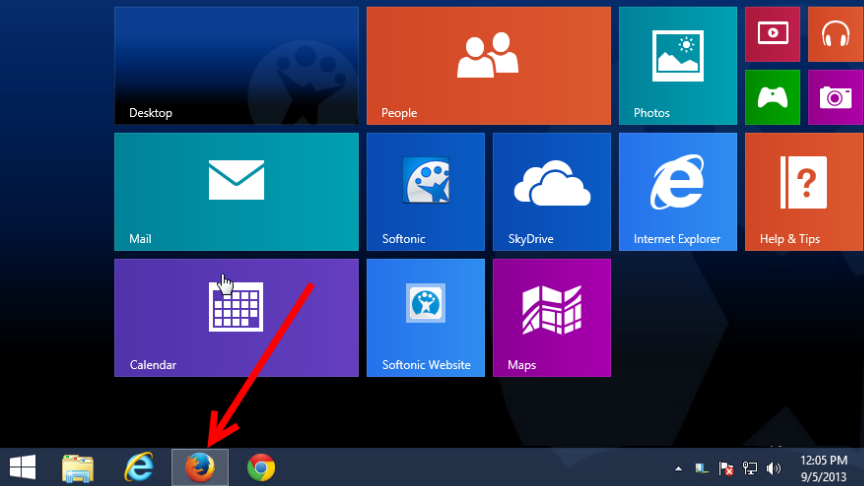Click the taskbar clock and date

pos(826,467)
